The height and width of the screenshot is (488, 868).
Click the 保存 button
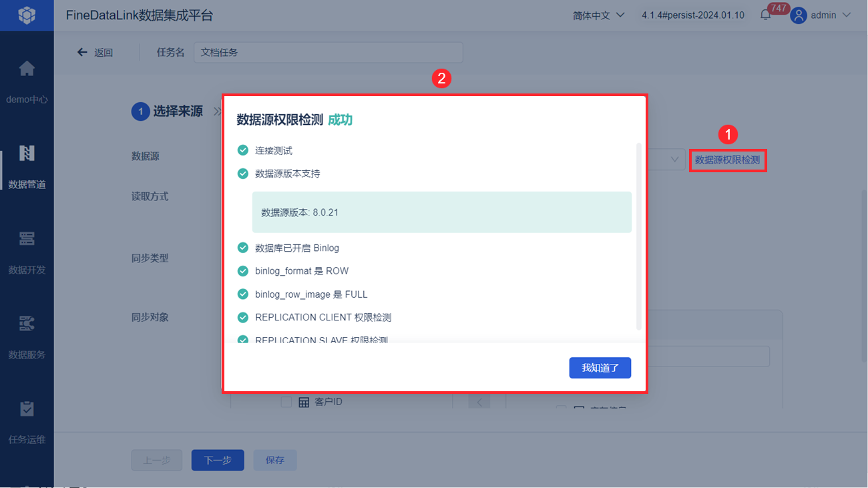pos(275,460)
